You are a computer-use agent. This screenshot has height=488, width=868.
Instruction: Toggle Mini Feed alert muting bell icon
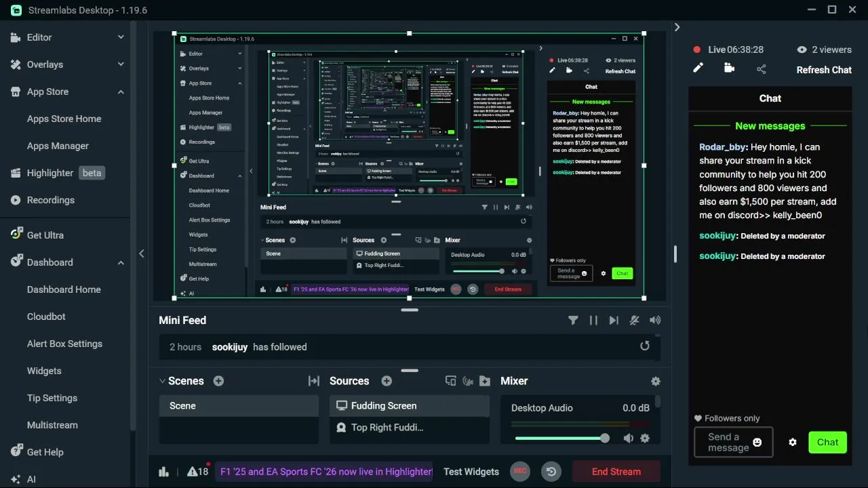(635, 321)
